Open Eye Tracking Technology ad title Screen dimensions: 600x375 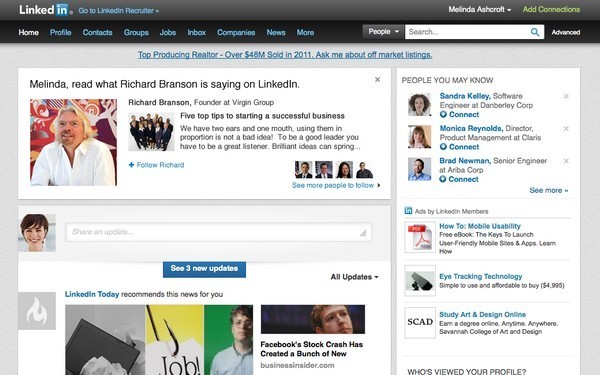(481, 276)
